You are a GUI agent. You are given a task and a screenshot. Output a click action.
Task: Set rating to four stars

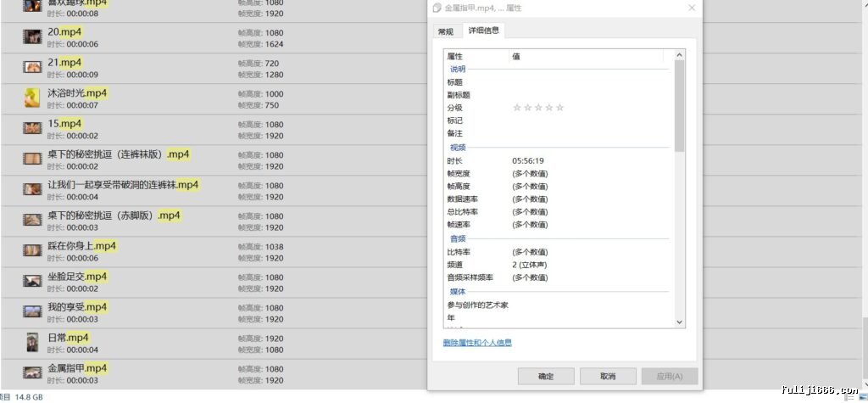click(548, 108)
